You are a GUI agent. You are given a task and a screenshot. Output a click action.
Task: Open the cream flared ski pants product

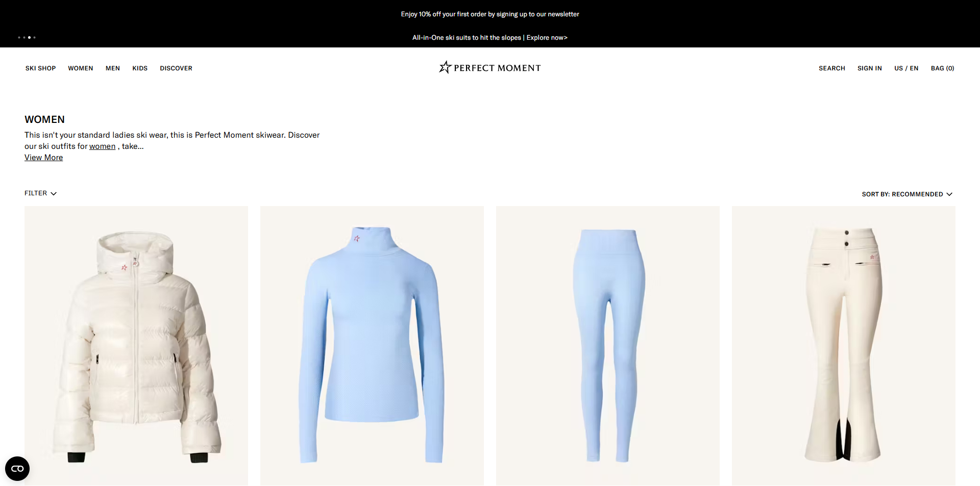tap(844, 346)
